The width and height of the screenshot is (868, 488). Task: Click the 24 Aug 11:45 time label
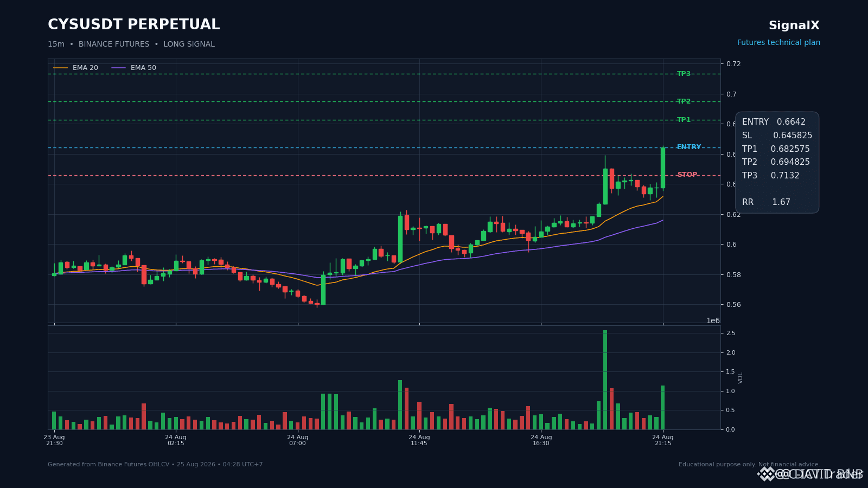point(419,440)
